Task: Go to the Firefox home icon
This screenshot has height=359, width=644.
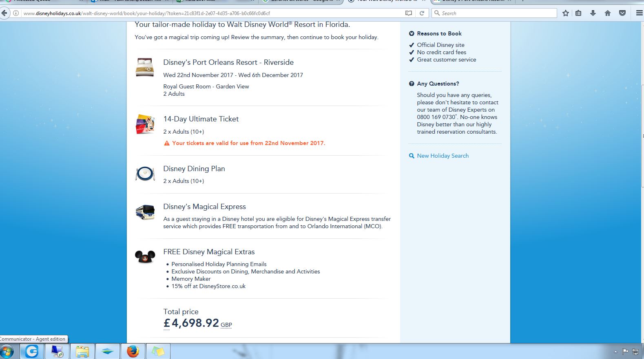Action: pos(608,13)
